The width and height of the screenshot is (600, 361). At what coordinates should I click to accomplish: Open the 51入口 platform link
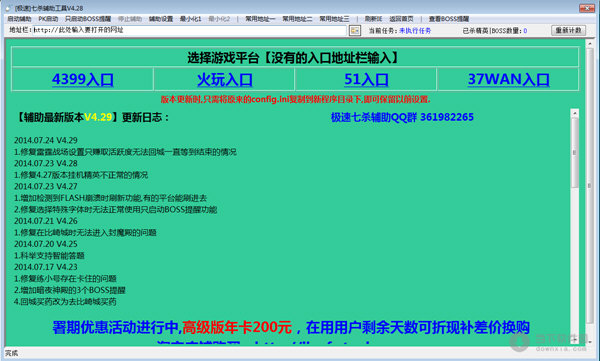[x=366, y=79]
